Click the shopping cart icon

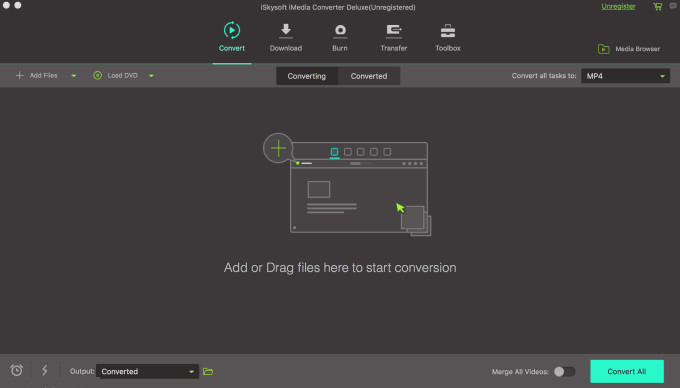(x=658, y=7)
